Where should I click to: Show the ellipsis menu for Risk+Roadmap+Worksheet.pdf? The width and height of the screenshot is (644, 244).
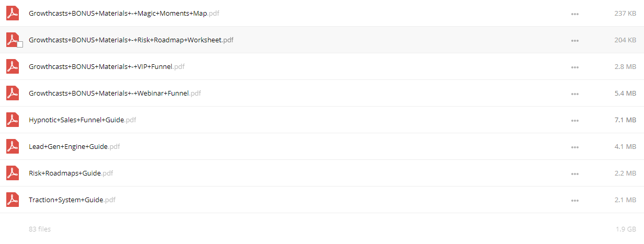[575, 40]
